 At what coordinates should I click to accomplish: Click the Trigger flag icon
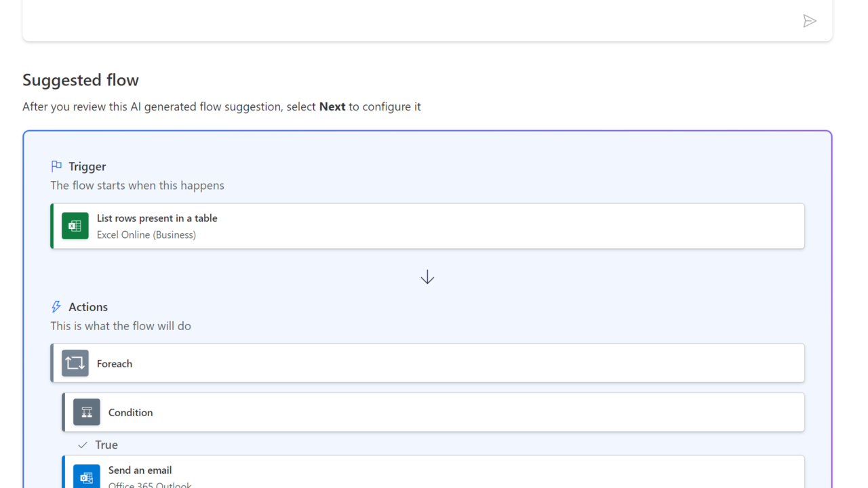56,166
